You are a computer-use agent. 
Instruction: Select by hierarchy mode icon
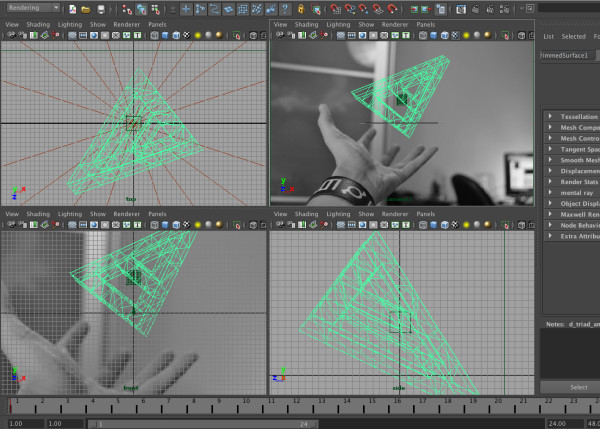(x=127, y=9)
